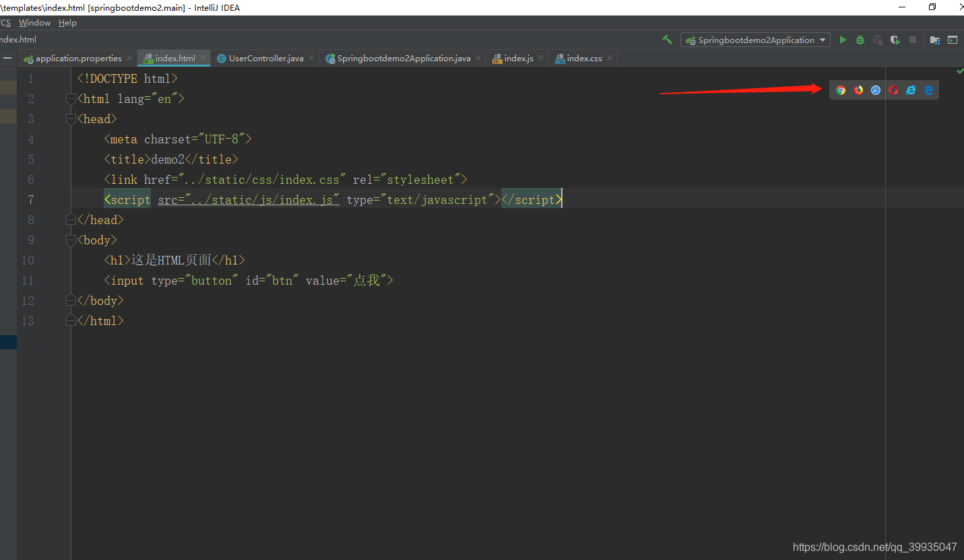964x560 pixels.
Task: Close the index.html tab
Action: 203,58
